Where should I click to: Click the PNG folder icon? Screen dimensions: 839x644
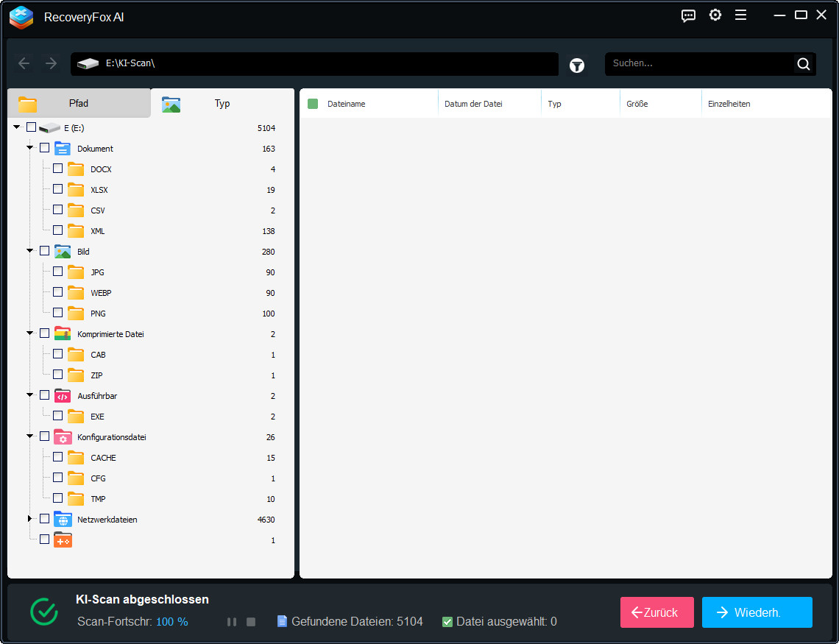[x=76, y=314]
